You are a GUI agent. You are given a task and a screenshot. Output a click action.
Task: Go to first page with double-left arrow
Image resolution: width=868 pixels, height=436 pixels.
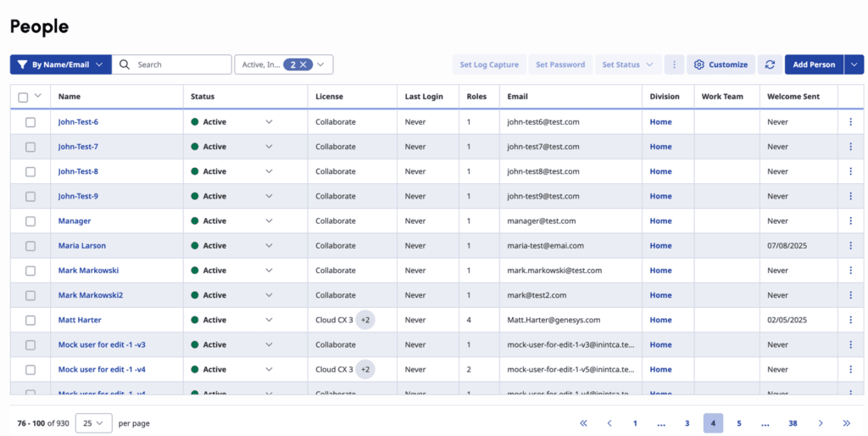583,423
